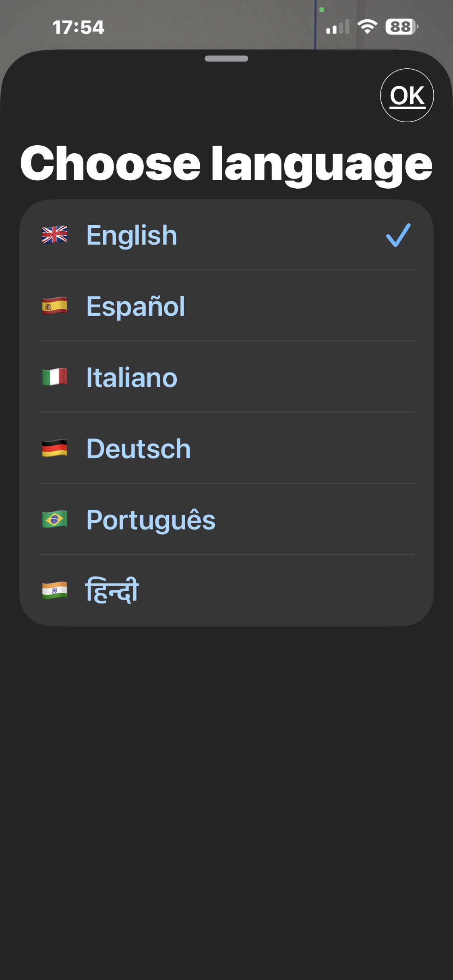This screenshot has width=453, height=980.
Task: Click the blue checkmark beside English
Action: [x=398, y=235]
